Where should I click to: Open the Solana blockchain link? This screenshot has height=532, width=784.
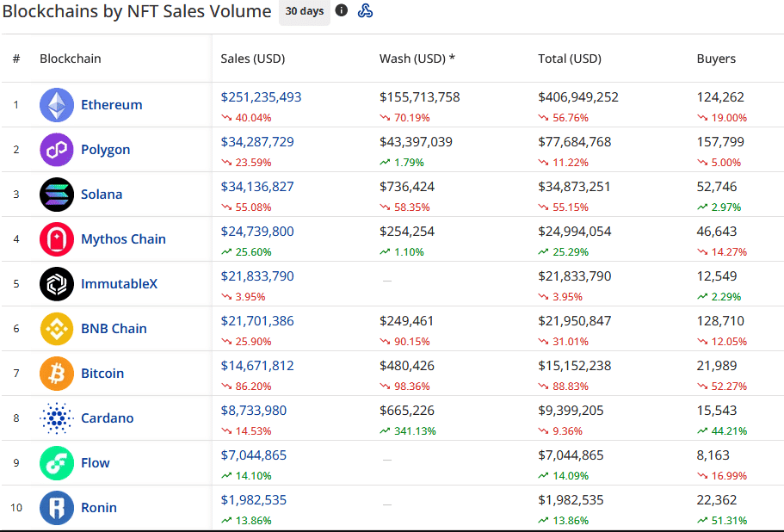tap(102, 194)
